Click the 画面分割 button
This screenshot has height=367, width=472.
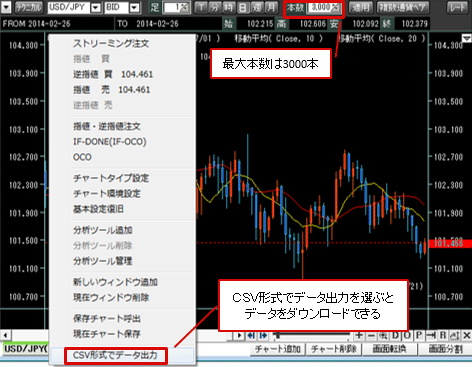446,349
